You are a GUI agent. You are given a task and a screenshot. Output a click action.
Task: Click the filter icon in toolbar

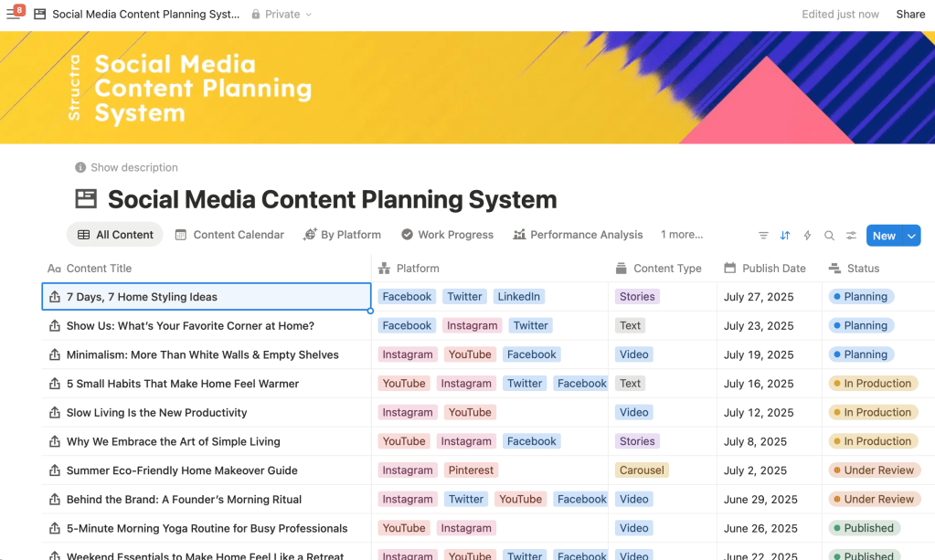[763, 236]
